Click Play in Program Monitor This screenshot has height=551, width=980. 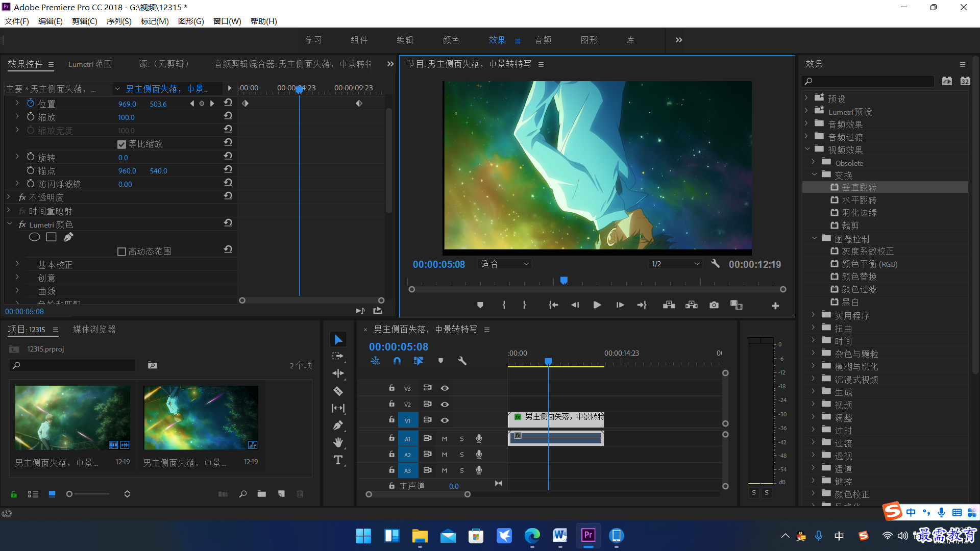(597, 305)
